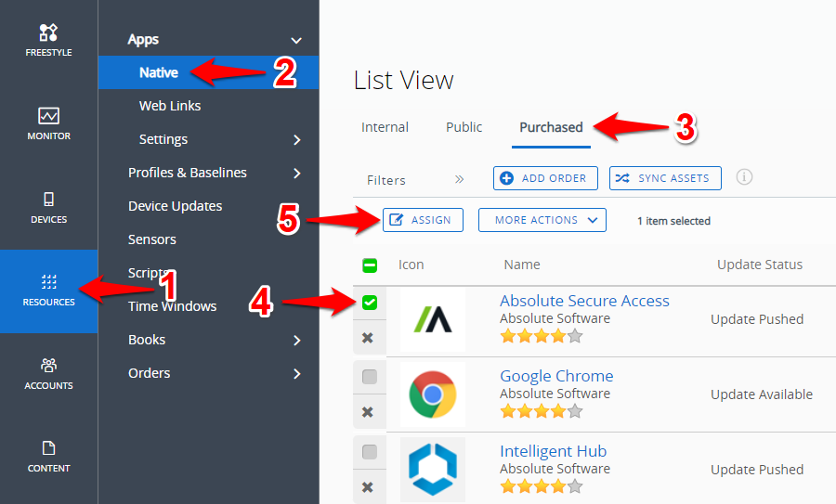Click Update Pushed status for Intelligent Hub
836x504 pixels.
point(757,470)
